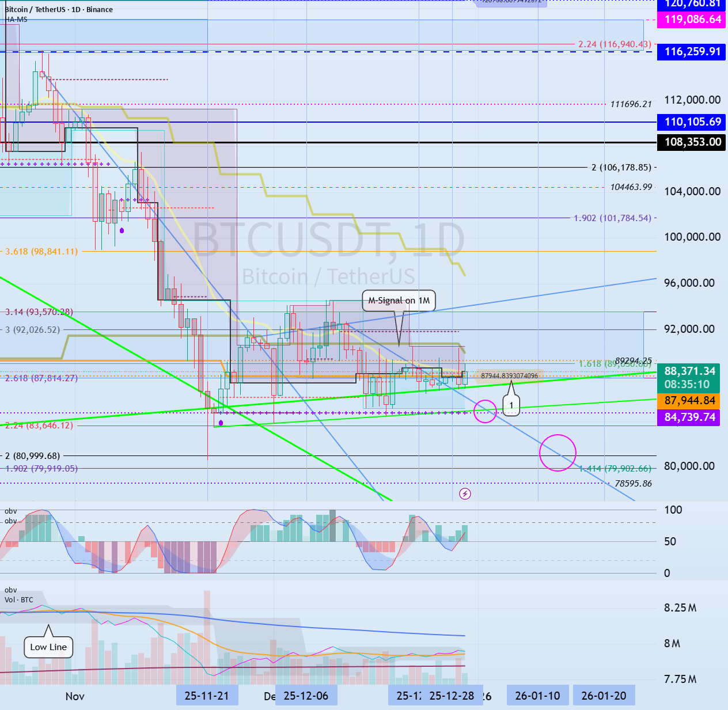Click the 112,000.00 price axis value
This screenshot has width=728, height=710.
(692, 100)
